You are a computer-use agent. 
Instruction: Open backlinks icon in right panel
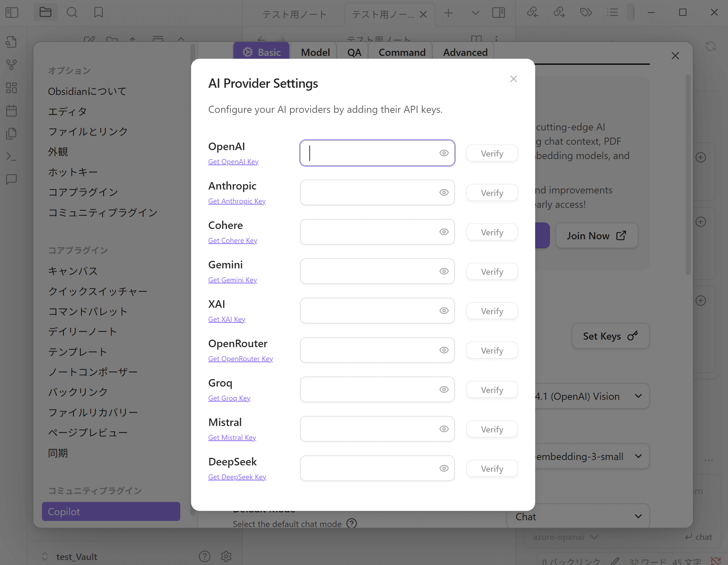532,13
